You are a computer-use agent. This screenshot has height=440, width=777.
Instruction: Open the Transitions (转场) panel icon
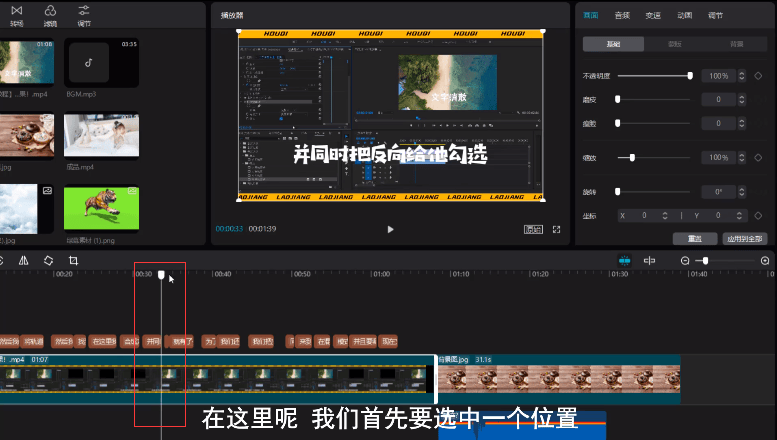(16, 11)
